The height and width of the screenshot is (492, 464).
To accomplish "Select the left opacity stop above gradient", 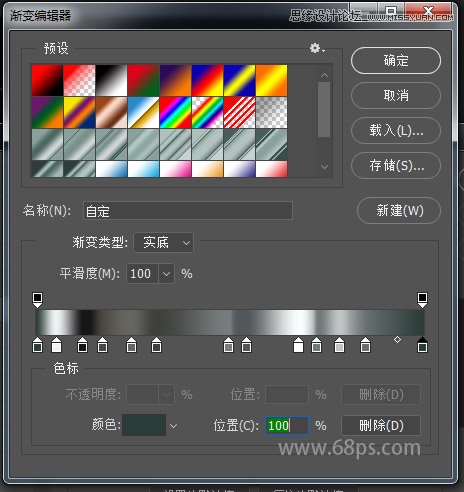I will point(37,300).
